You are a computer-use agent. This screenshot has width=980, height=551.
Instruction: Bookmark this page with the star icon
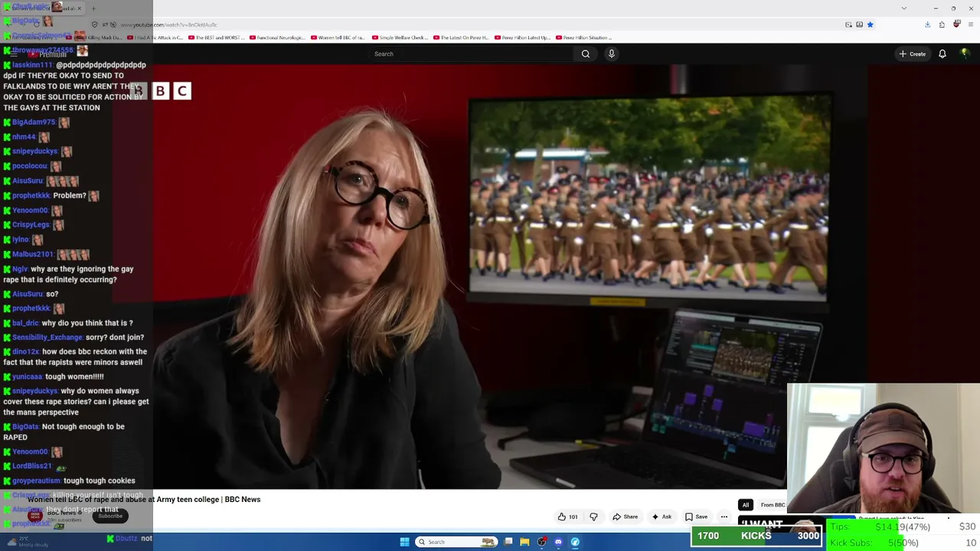click(x=870, y=24)
